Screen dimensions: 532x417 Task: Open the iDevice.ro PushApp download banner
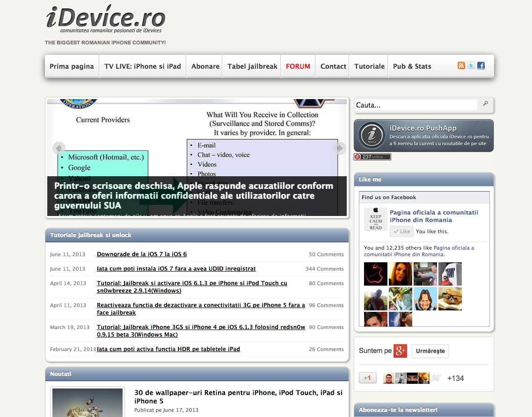coord(423,136)
